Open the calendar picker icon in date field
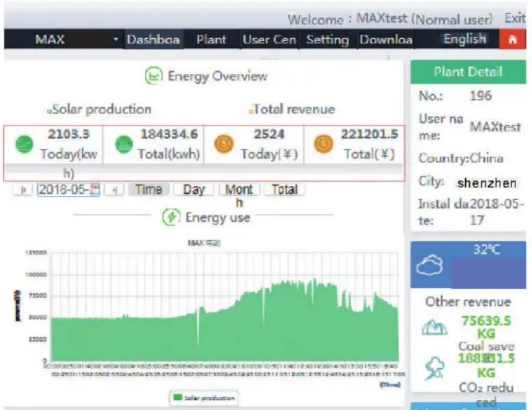The height and width of the screenshot is (410, 532). pyautogui.click(x=96, y=189)
